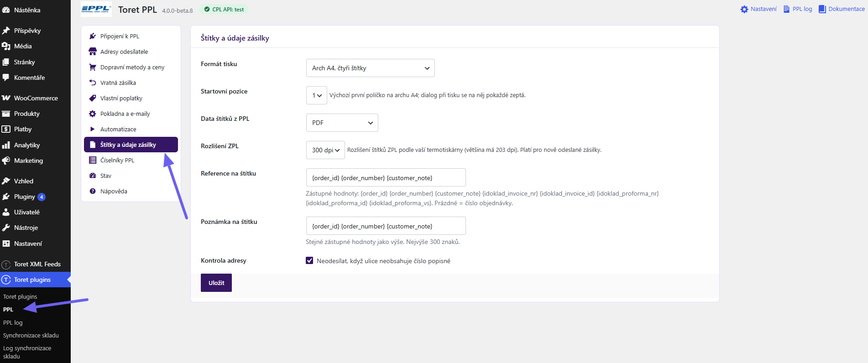Click the Pokladna a e-maily gear icon

click(x=93, y=114)
